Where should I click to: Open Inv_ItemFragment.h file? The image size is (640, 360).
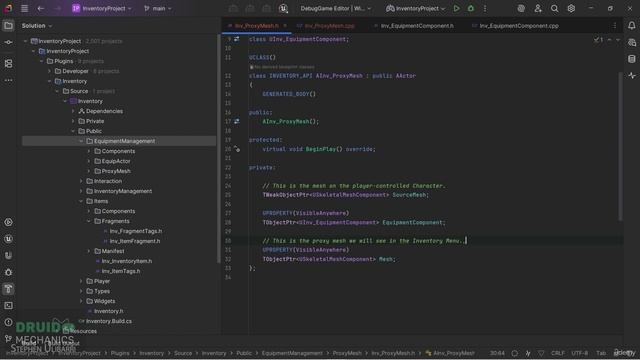[x=134, y=241]
